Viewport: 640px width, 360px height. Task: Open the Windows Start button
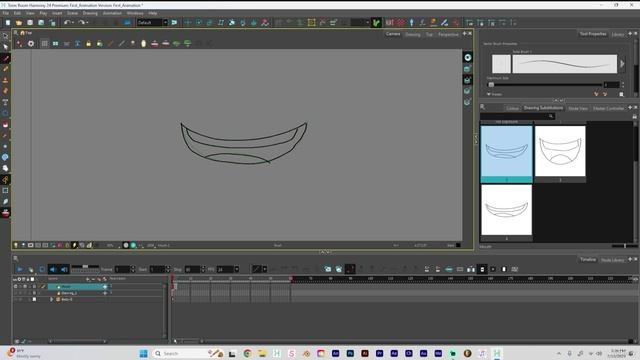[x=143, y=353]
